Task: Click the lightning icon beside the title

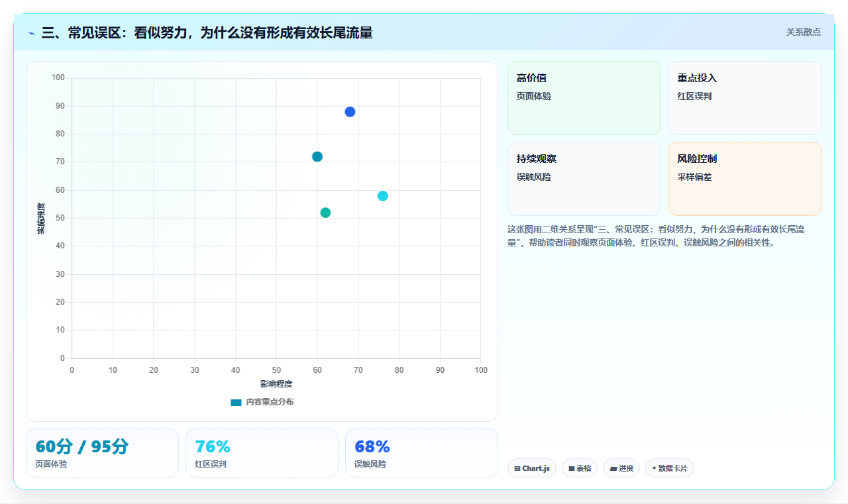Action: (31, 33)
